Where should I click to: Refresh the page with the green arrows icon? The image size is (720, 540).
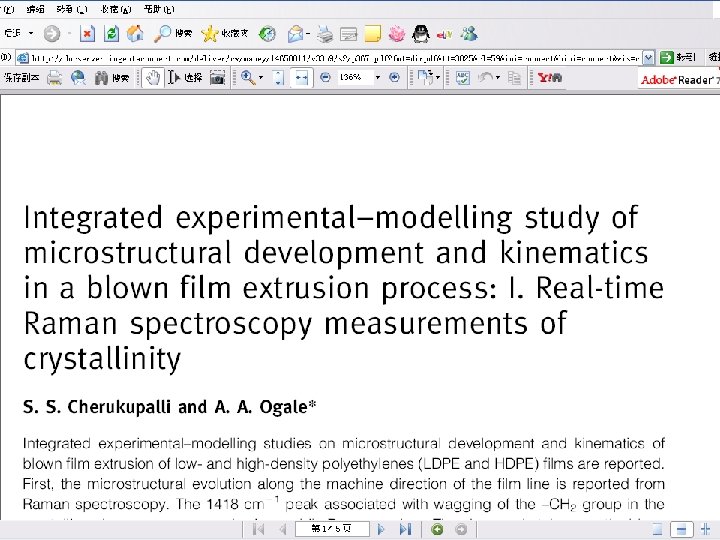tap(111, 34)
